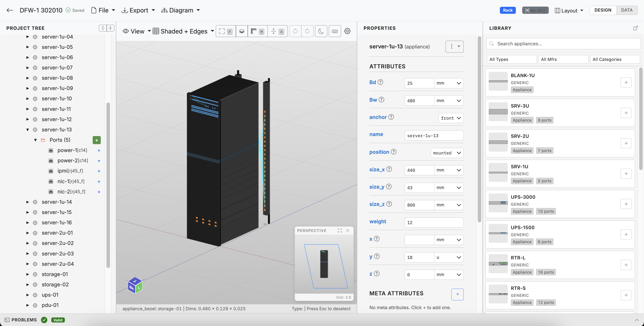
Task: Toggle the Rack mode button
Action: click(x=508, y=10)
